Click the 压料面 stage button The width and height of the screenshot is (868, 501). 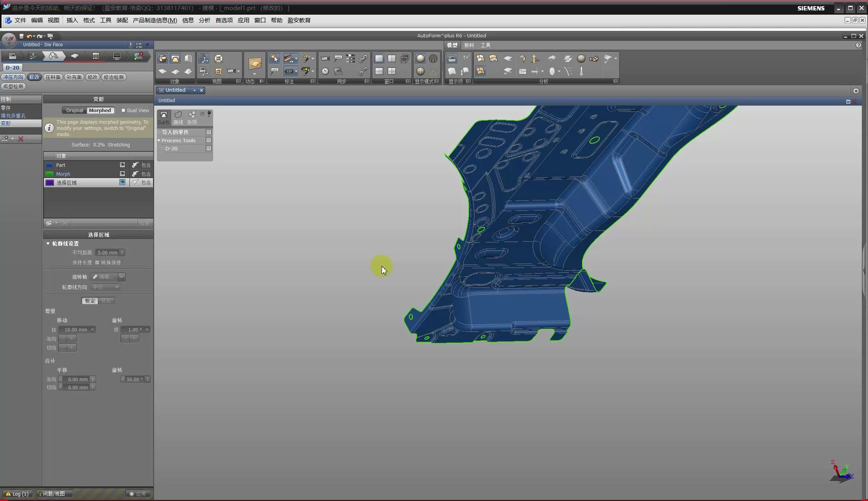coord(53,77)
